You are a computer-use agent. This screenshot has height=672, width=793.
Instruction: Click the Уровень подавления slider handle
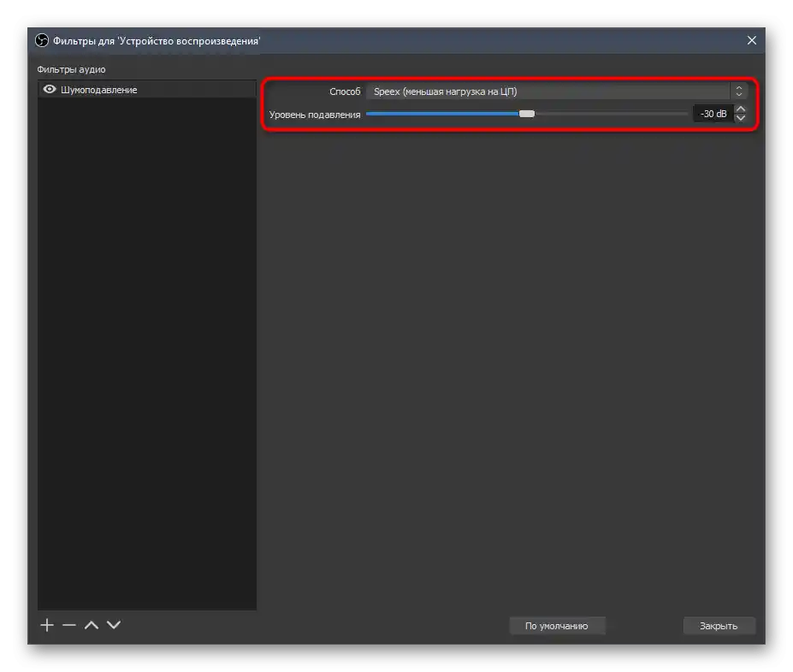[526, 114]
